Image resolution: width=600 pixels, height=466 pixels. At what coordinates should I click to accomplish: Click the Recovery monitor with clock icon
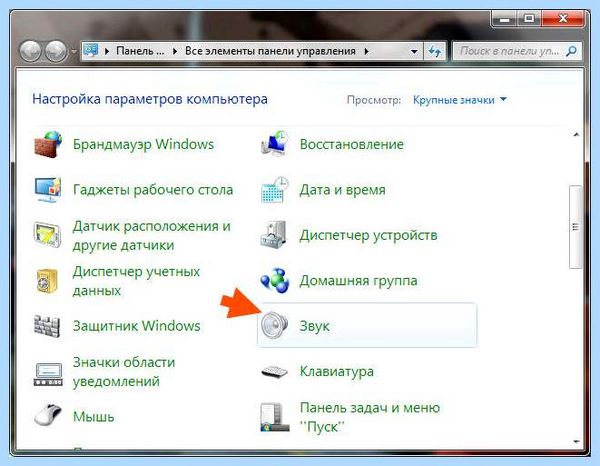[275, 143]
